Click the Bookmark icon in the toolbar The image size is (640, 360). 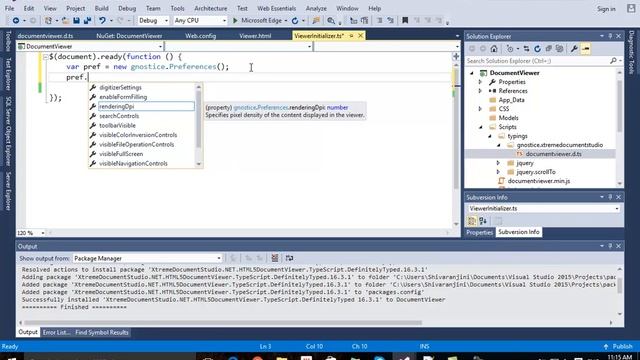(405, 20)
